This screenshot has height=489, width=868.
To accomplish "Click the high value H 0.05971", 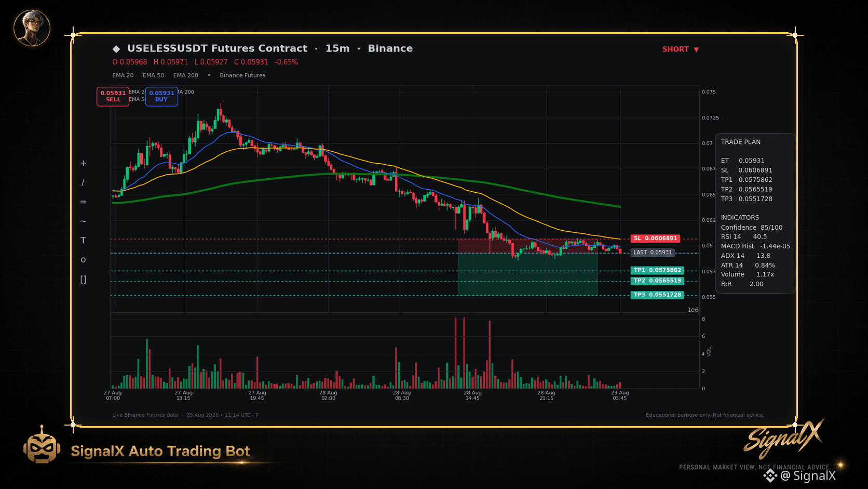I will [x=171, y=62].
